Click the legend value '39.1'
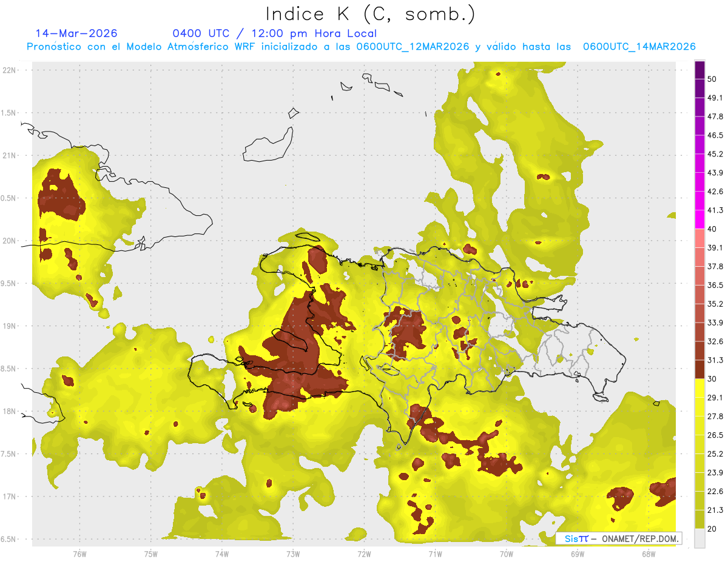This screenshot has width=728, height=562. click(x=715, y=247)
